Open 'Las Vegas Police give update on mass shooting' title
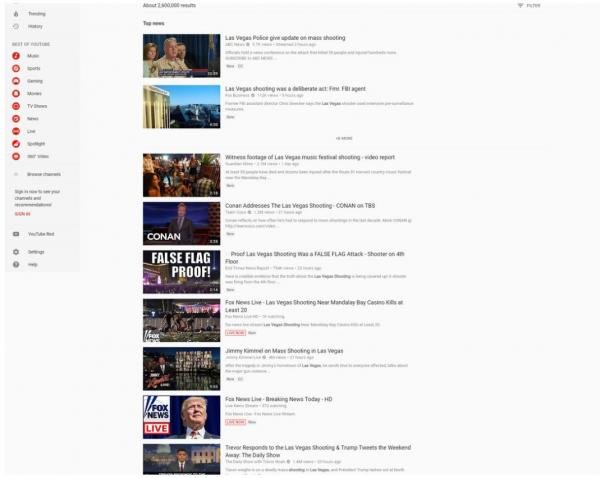This screenshot has height=478, width=600. 285,38
